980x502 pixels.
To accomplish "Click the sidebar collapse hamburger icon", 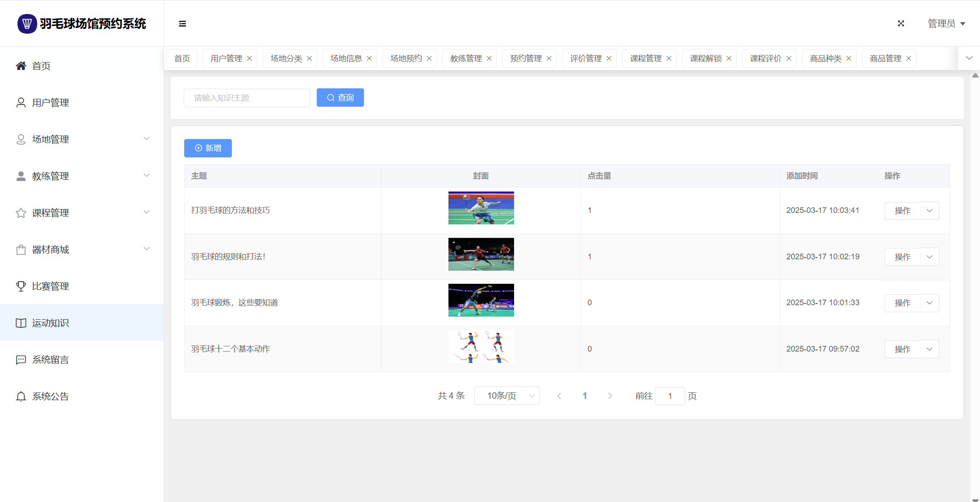I will pos(182,24).
